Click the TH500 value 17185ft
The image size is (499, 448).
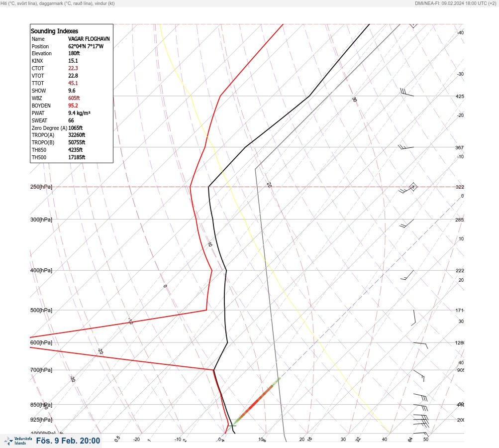pos(77,157)
